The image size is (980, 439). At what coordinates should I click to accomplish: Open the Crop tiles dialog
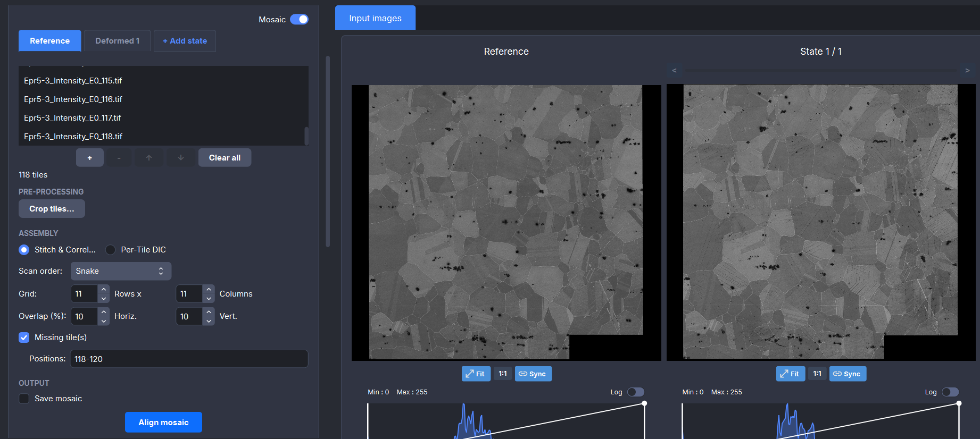52,209
